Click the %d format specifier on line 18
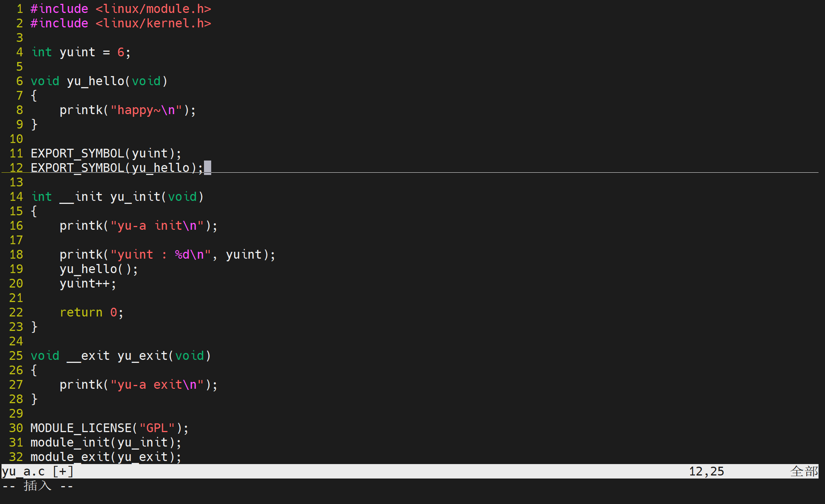The height and width of the screenshot is (504, 825). (x=182, y=254)
